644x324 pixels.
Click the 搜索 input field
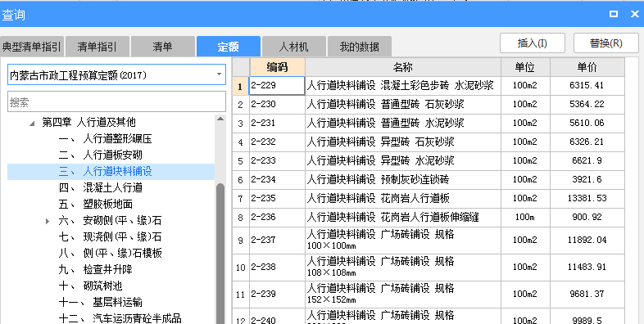point(116,101)
